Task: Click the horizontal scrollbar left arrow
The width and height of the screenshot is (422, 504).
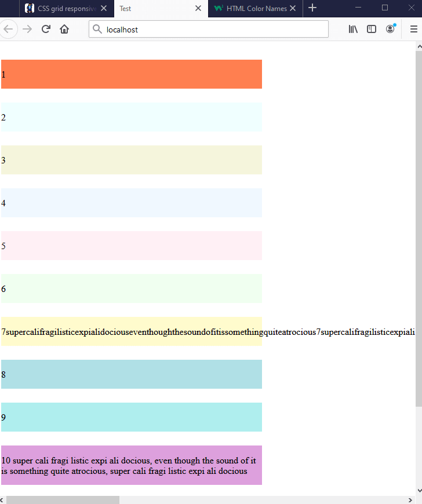Action: click(x=2, y=500)
